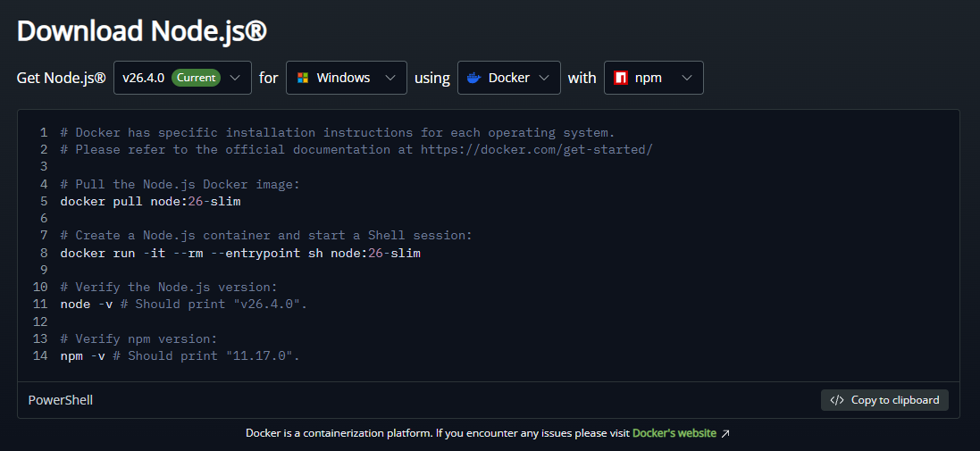Open the Docker install method dropdown

[508, 78]
